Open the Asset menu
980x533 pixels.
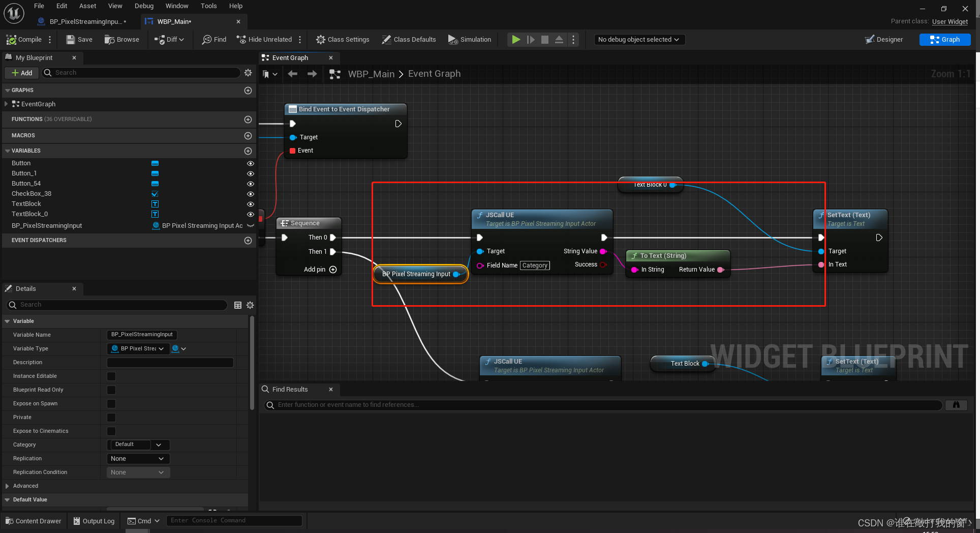point(87,6)
